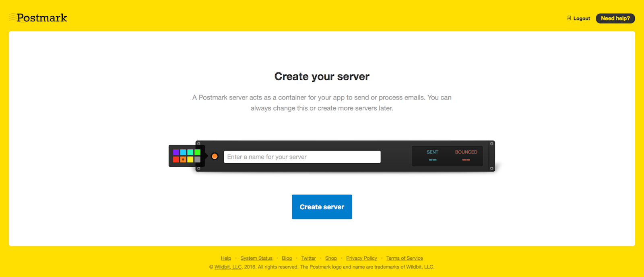Open the Terms of Service footer link

click(405, 258)
